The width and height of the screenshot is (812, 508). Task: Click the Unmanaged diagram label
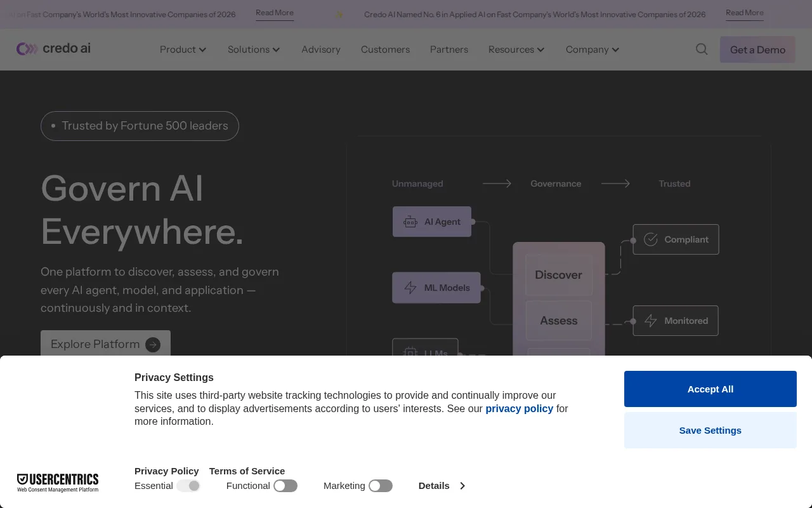click(x=417, y=184)
